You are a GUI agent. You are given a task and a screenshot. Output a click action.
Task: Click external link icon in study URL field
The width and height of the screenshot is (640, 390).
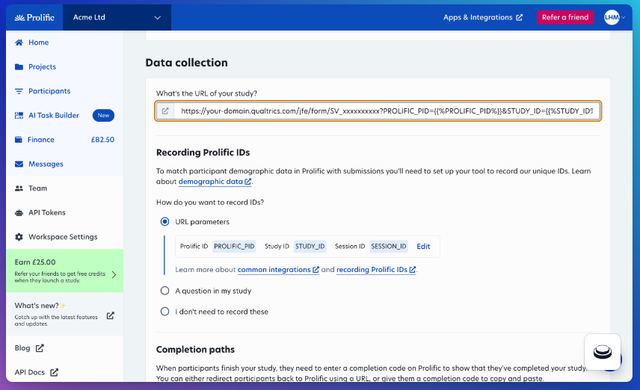coord(165,111)
